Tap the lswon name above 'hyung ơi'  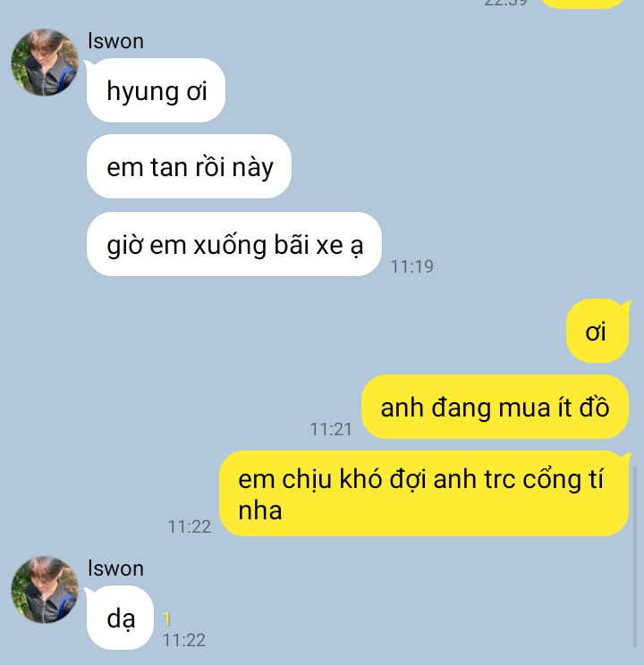(115, 41)
